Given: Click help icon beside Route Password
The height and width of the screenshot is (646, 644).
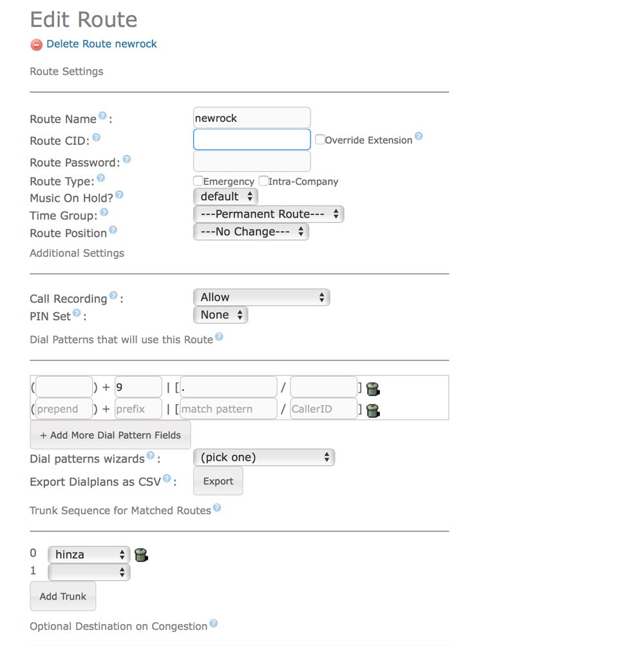Looking at the screenshot, I should pos(126,159).
